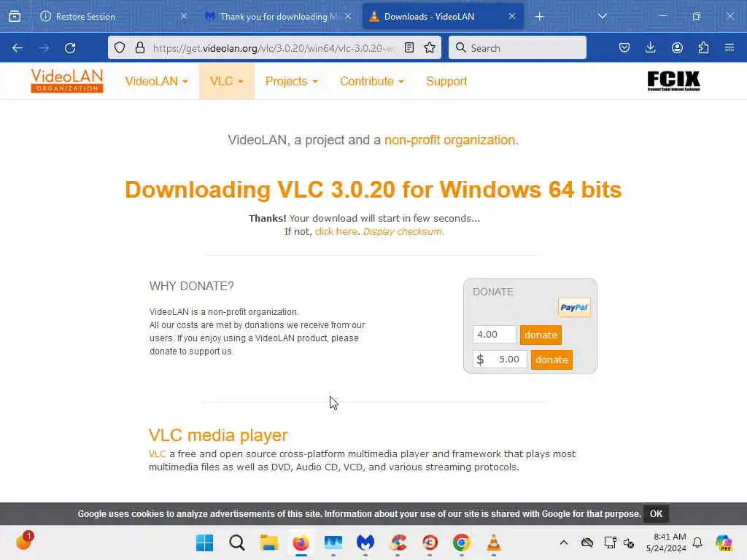Toggle reader view icon in address bar
Screen dimensions: 747x560
pos(409,47)
